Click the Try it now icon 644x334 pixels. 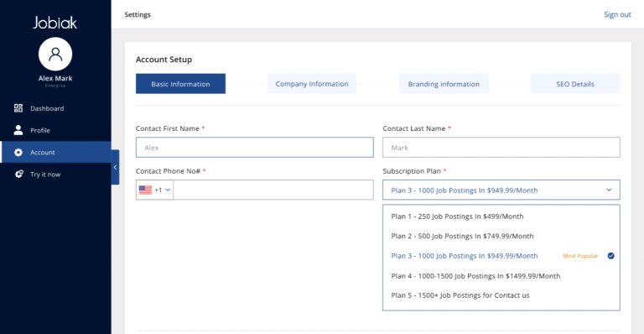point(19,175)
